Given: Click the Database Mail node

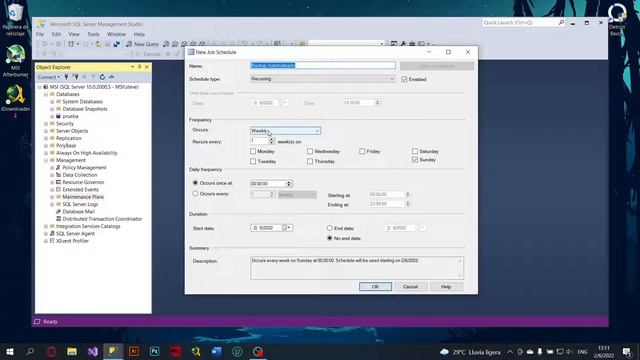Looking at the screenshot, I should (x=78, y=211).
